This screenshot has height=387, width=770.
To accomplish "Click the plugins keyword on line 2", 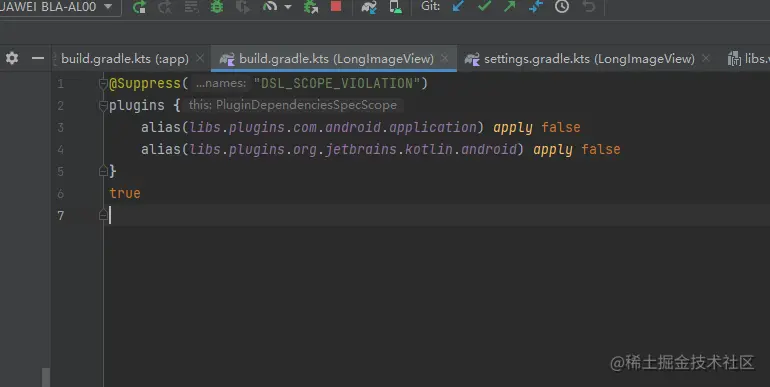I will click(137, 106).
